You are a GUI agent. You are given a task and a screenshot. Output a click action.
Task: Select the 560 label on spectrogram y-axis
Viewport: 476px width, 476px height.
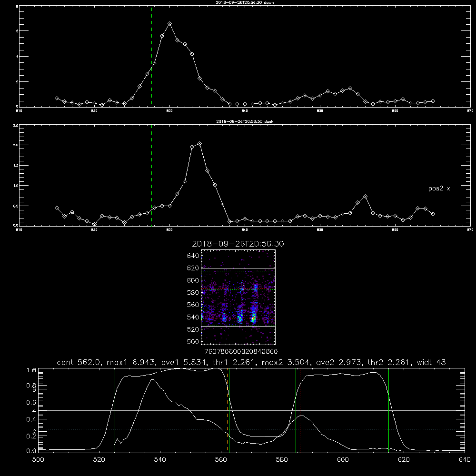point(193,305)
